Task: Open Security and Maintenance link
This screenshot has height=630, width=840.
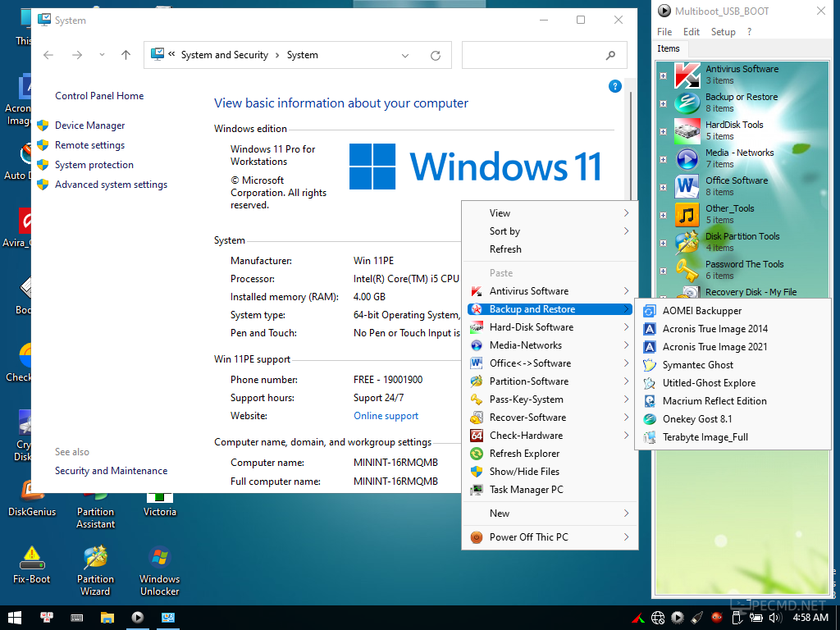Action: pos(111,471)
